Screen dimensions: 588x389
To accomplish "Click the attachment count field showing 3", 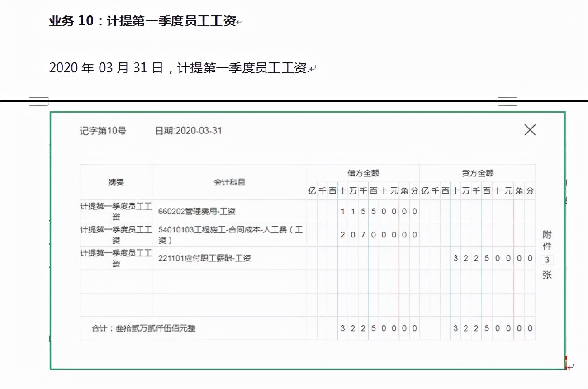I will (x=547, y=260).
